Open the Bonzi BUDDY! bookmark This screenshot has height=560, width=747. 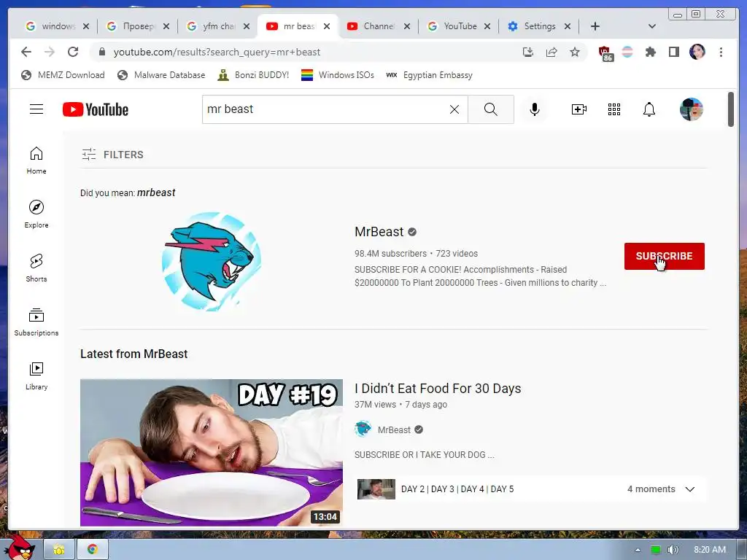(x=253, y=75)
